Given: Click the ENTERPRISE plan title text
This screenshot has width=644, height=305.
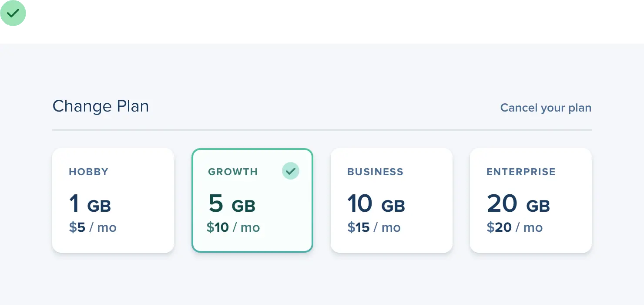Looking at the screenshot, I should (521, 172).
